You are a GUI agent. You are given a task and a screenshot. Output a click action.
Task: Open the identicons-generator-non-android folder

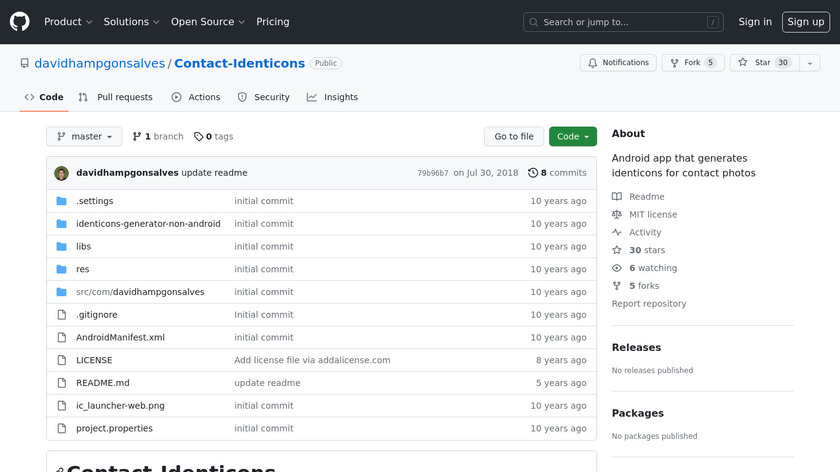click(148, 224)
